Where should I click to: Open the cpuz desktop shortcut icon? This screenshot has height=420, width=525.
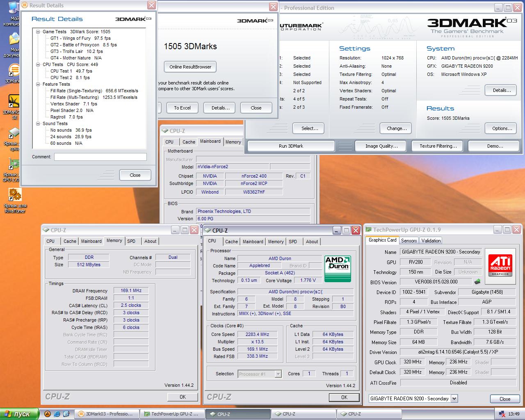(14, 133)
